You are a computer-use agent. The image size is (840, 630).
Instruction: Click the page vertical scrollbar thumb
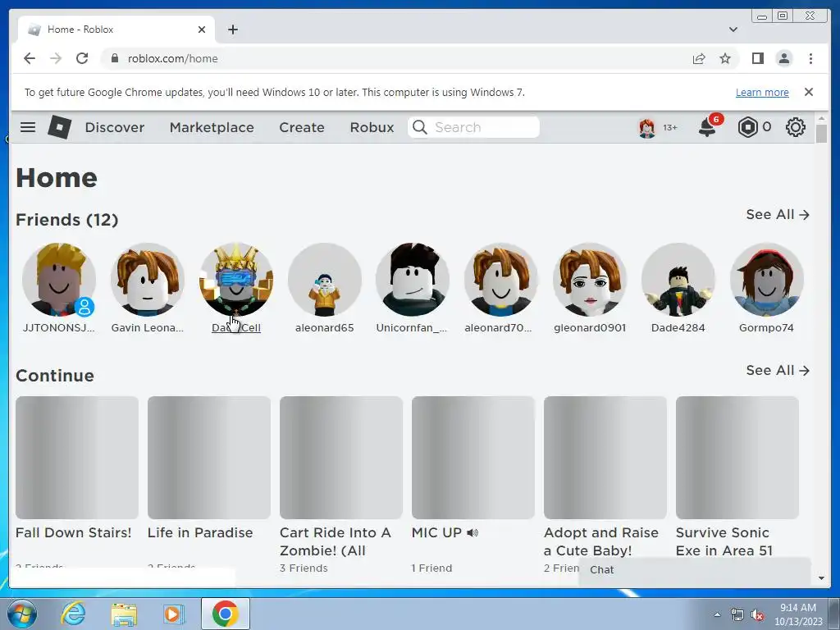[821, 134]
